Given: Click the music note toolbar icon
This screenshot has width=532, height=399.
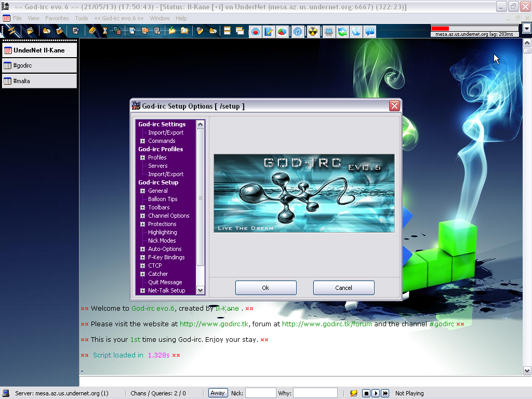Looking at the screenshot, I should 297,32.
